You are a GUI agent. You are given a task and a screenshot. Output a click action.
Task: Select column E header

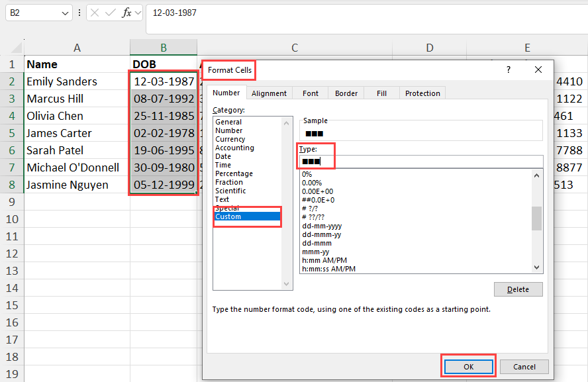527,48
